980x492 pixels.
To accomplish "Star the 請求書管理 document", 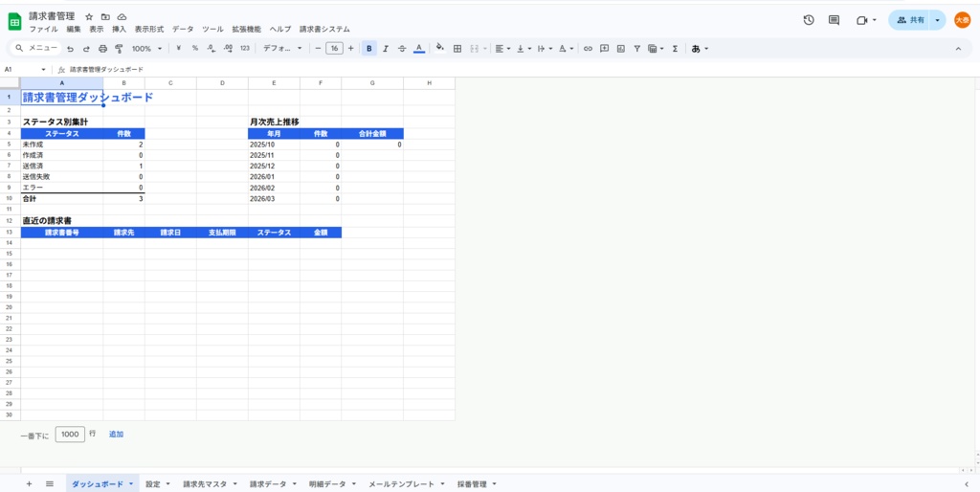I will (89, 17).
